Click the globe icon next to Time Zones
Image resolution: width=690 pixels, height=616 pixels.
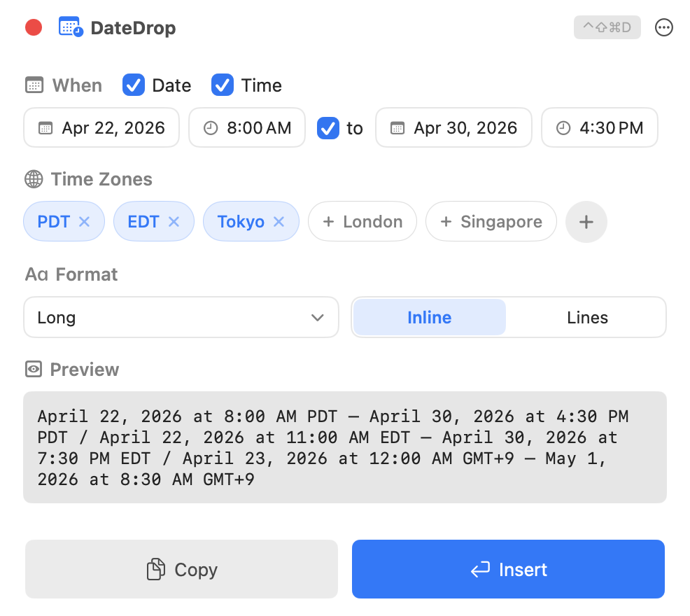point(33,179)
